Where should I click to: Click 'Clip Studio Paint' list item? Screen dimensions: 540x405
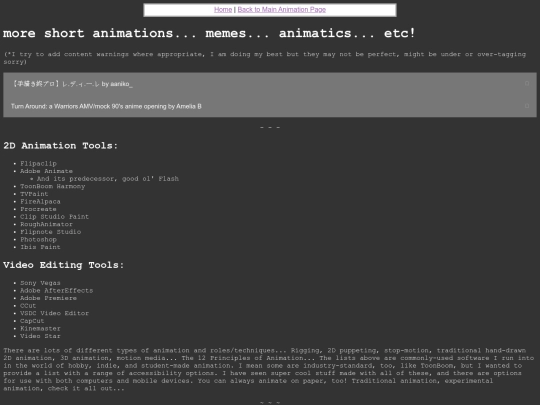click(54, 217)
